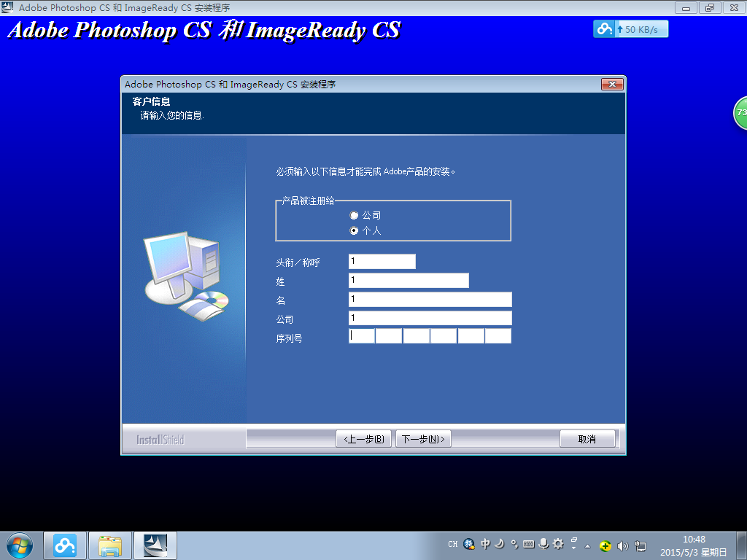This screenshot has height=560, width=747.
Task: Focus the 姓 text field
Action: (409, 281)
